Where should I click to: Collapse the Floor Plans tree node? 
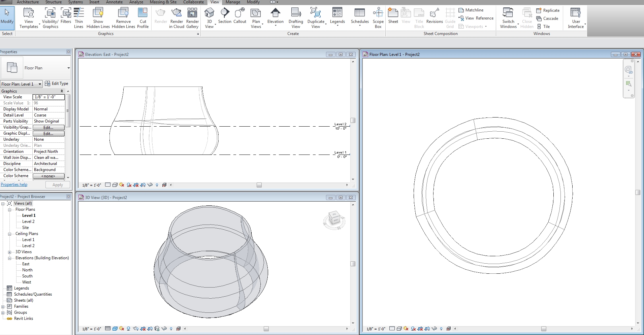[10, 210]
